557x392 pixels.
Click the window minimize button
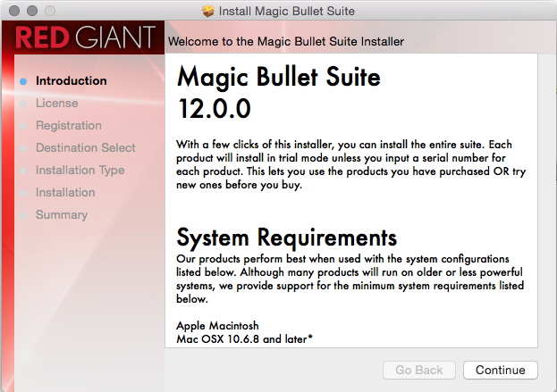click(32, 11)
